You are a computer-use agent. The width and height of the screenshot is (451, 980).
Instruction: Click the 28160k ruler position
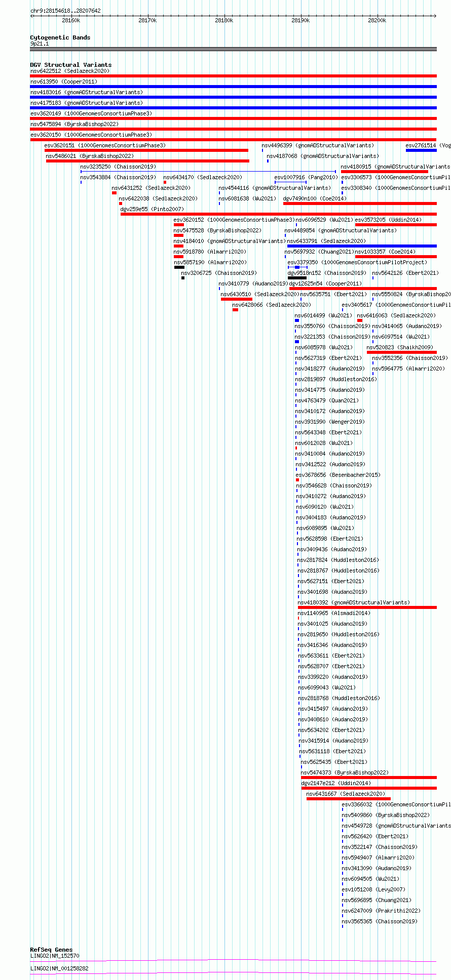(x=71, y=20)
